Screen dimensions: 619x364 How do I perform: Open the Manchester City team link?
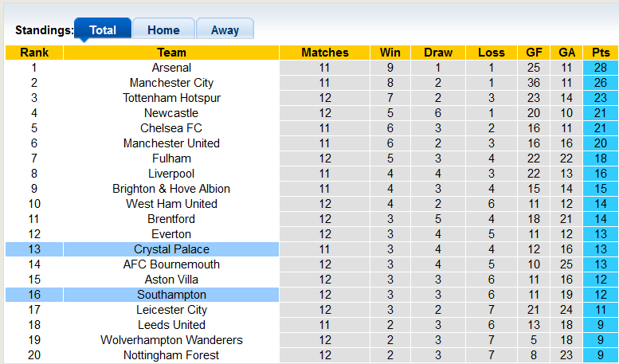(171, 83)
